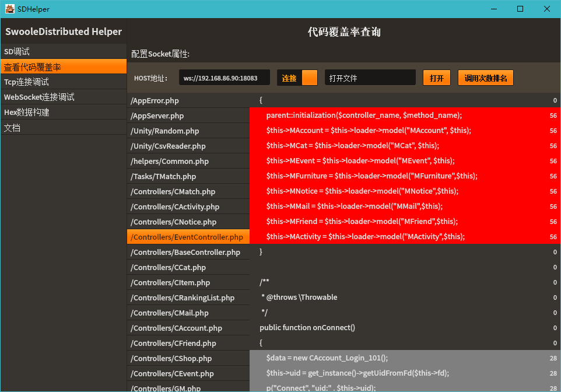
Task: Click the red MAccount loader code line
Action: 369,130
